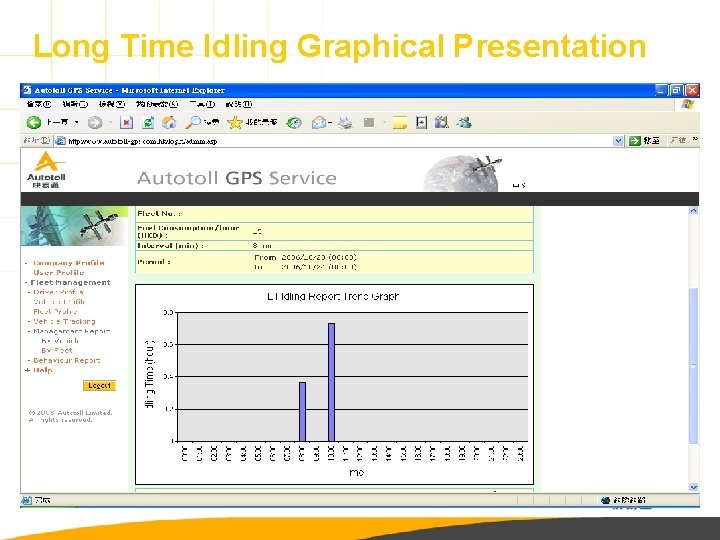Open the Driver Profile link

pyautogui.click(x=58, y=292)
